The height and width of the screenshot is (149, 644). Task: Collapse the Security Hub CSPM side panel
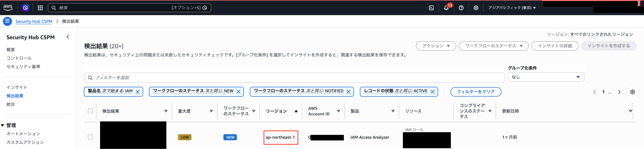click(67, 37)
